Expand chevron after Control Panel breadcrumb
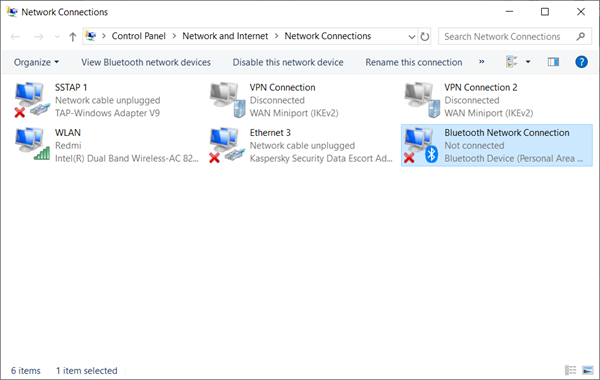600x380 pixels. point(174,36)
